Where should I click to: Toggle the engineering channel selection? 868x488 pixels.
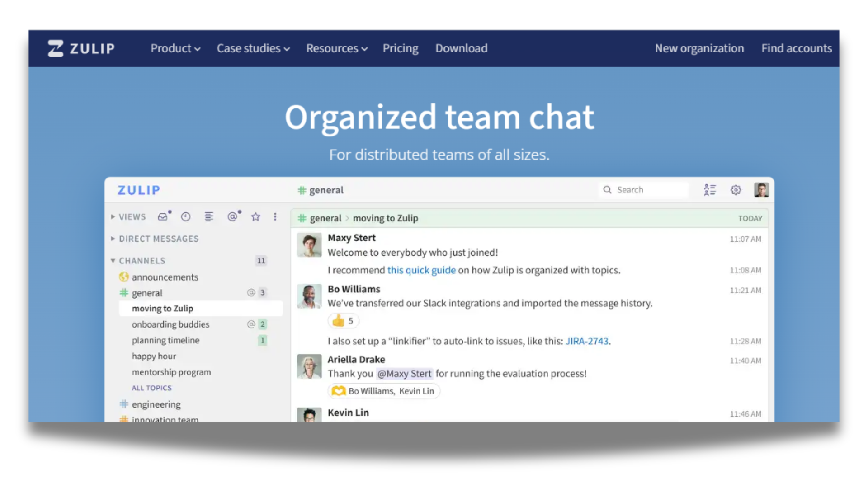156,404
